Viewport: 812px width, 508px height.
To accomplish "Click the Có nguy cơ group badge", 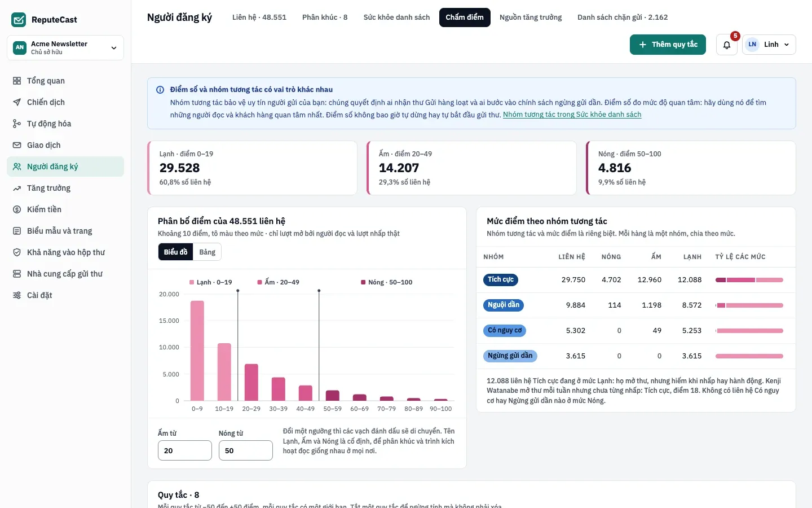I will [x=505, y=331].
